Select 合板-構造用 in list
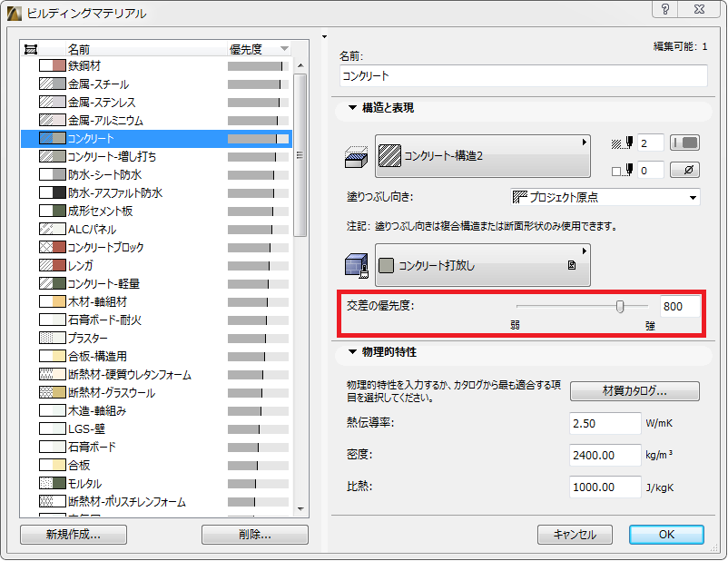The width and height of the screenshot is (728, 561). click(156, 356)
